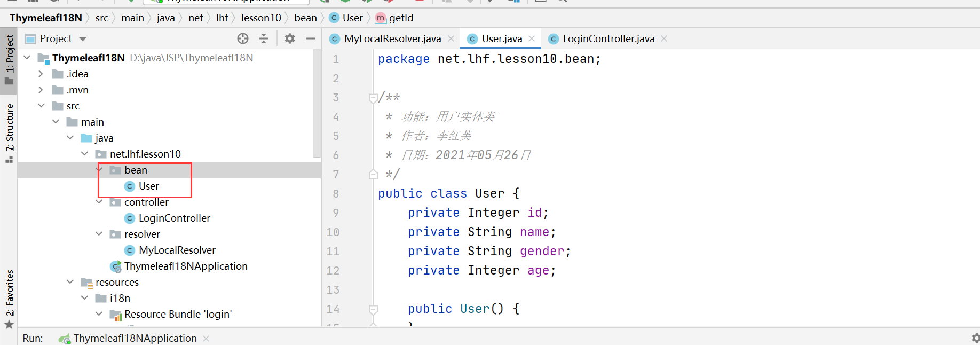The image size is (980, 345).
Task: Click line number 8 in the gutter
Action: [336, 193]
